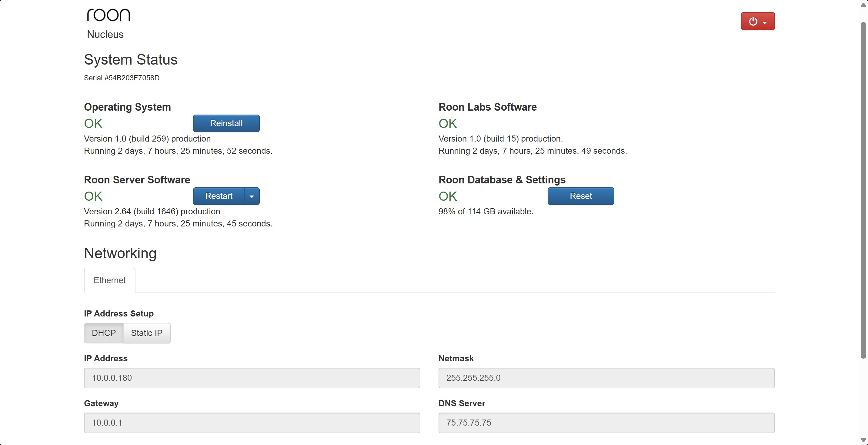Image resolution: width=868 pixels, height=445 pixels.
Task: Click the Reinstall operating system button
Action: [226, 123]
